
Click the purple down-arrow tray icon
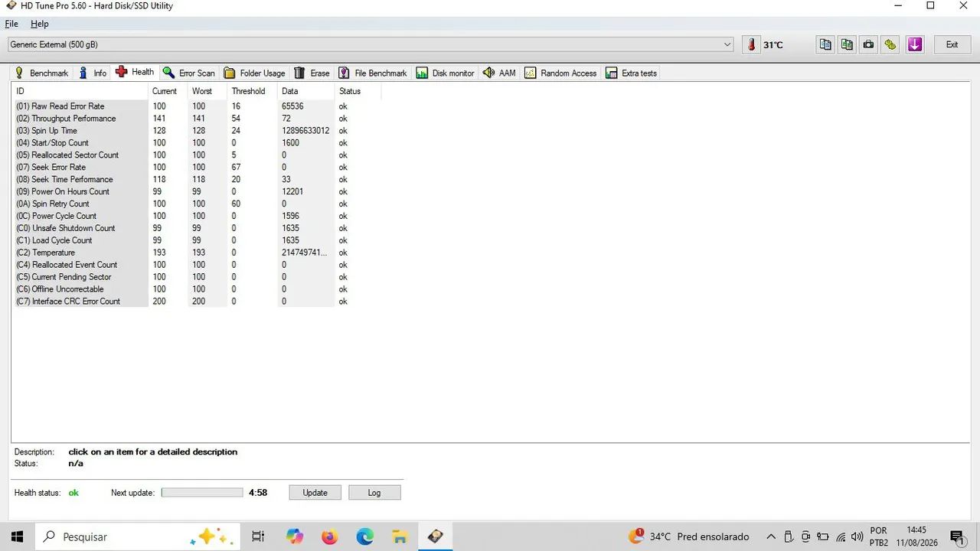click(915, 44)
